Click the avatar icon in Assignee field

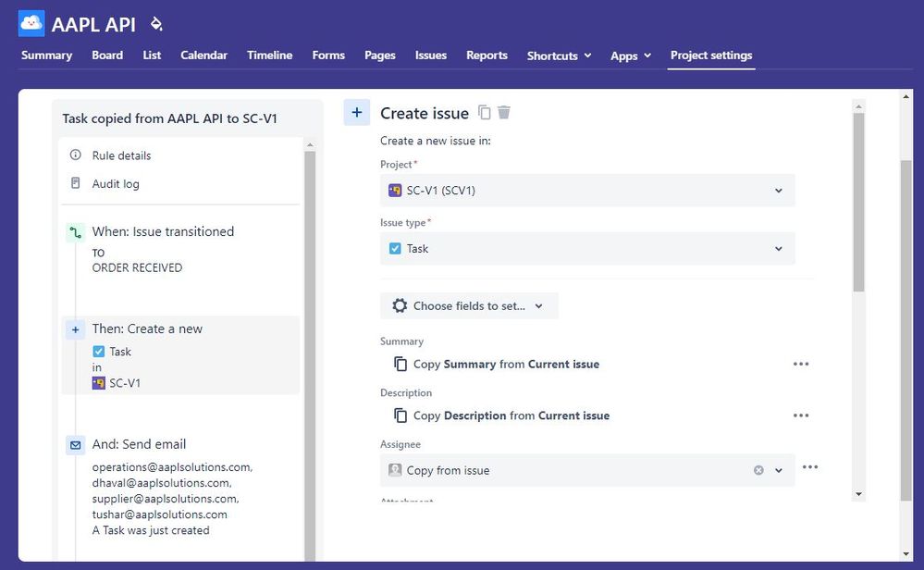click(395, 470)
